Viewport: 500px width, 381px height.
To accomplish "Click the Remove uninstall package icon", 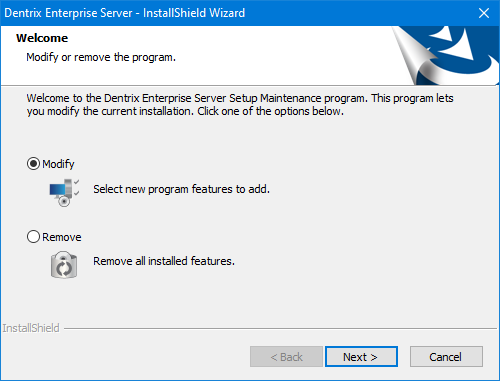I will coord(64,265).
